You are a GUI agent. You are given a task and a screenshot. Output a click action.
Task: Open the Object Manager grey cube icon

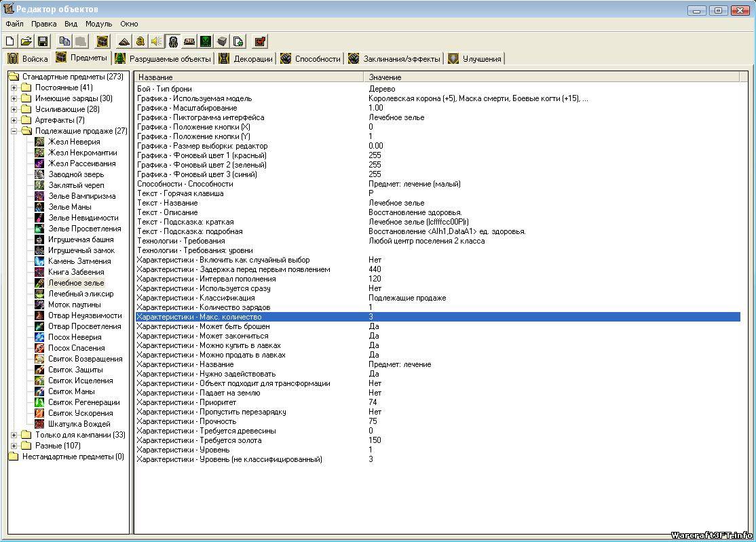pos(222,41)
